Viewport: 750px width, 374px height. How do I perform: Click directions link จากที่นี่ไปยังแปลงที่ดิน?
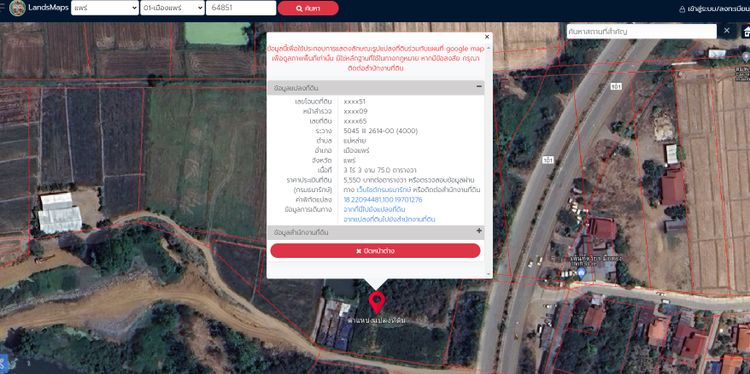coord(375,209)
